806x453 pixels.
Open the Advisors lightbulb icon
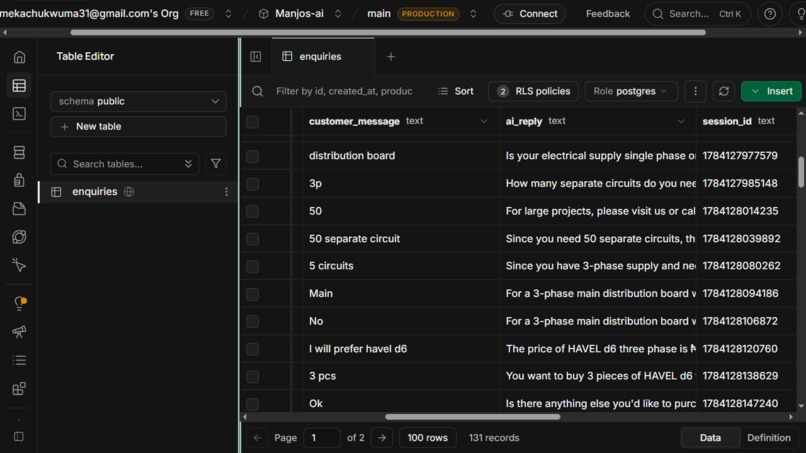[20, 303]
